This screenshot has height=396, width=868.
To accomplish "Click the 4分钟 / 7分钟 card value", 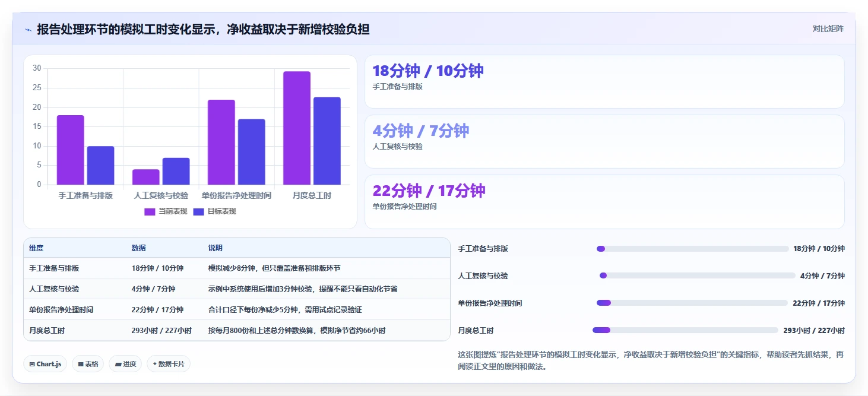I will [x=421, y=131].
